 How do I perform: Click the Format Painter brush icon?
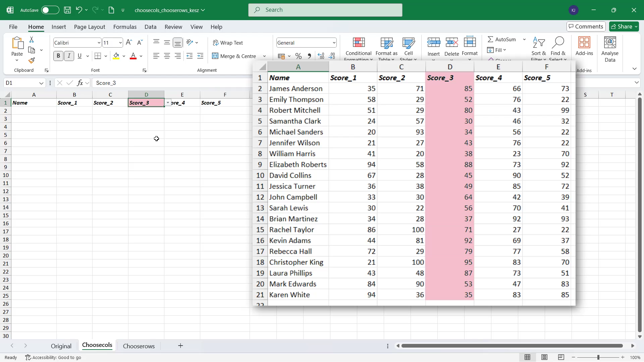tap(32, 61)
